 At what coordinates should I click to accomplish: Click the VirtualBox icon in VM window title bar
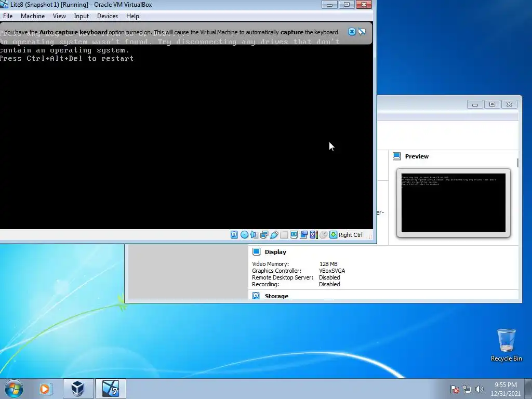4,4
